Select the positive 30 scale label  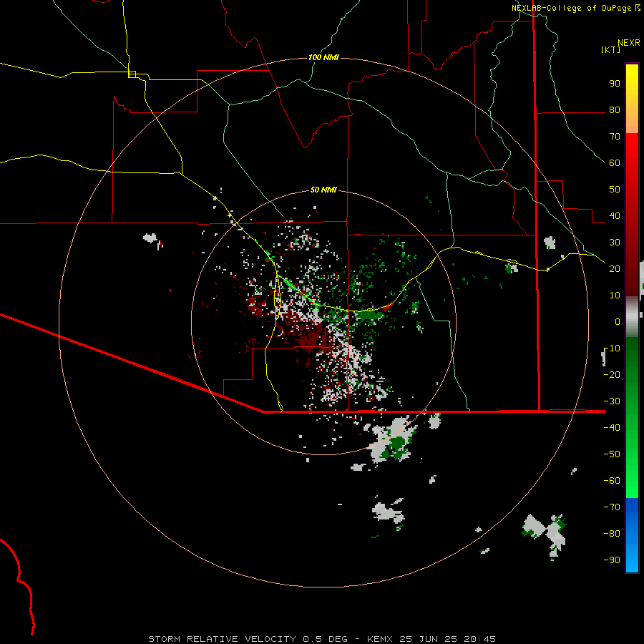615,243
